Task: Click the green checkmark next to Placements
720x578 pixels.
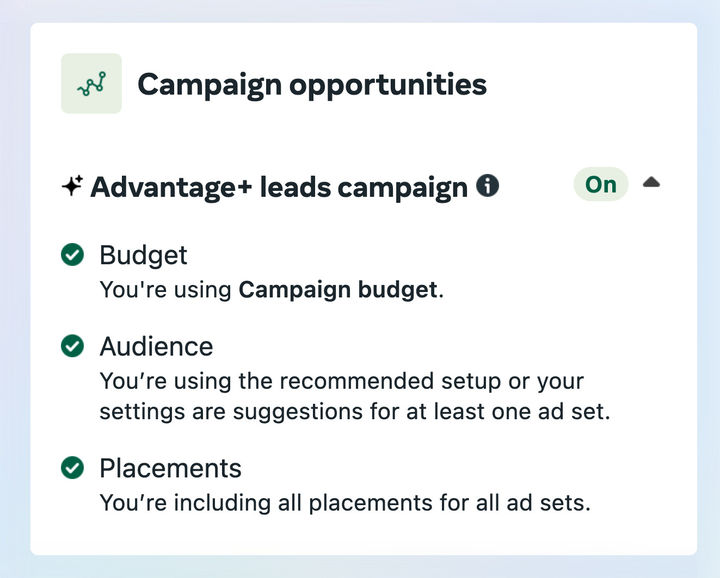Action: coord(72,467)
